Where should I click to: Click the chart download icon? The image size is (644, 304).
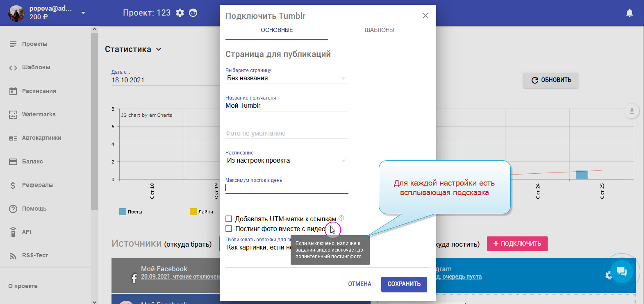pos(631,111)
